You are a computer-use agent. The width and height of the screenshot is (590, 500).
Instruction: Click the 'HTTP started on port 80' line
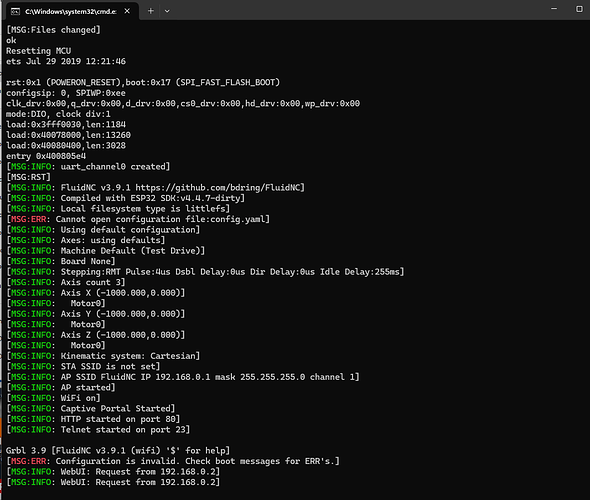[x=93, y=419]
